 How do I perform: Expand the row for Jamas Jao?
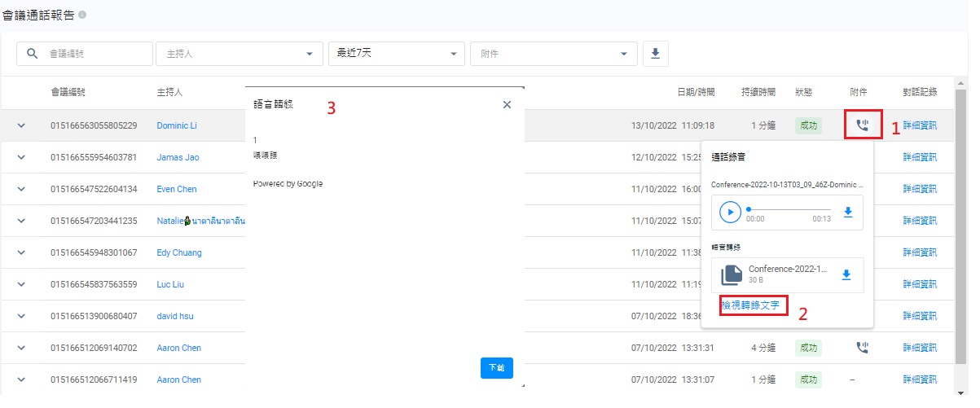pyautogui.click(x=22, y=157)
